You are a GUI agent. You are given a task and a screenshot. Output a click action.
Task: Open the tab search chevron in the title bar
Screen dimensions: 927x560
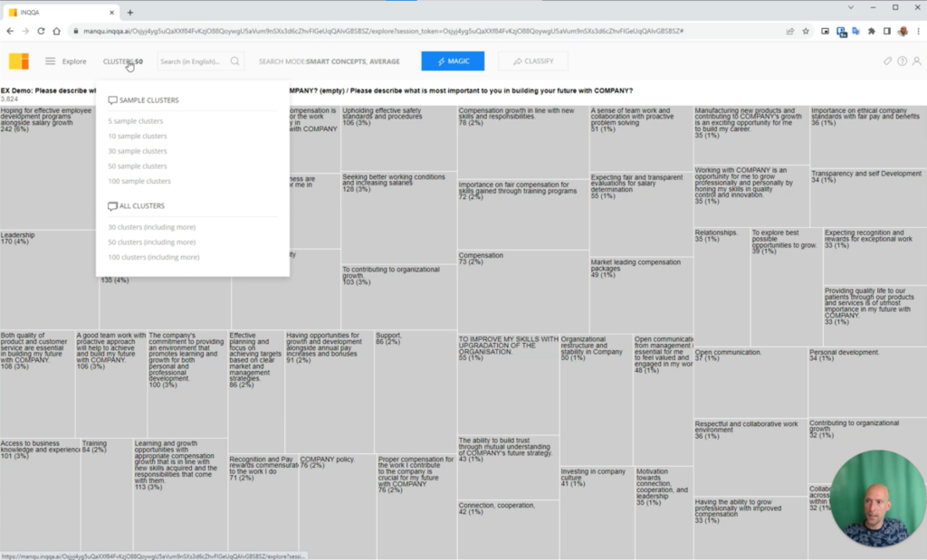click(x=851, y=7)
